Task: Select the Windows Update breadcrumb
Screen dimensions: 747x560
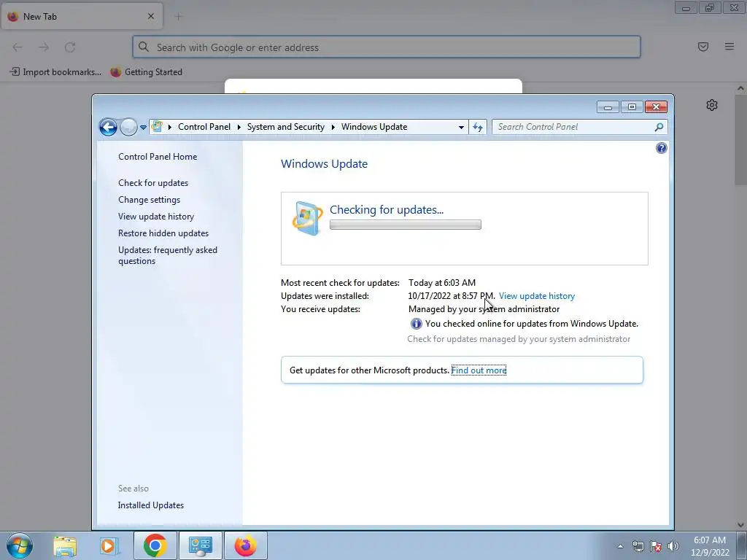Action: (x=374, y=127)
